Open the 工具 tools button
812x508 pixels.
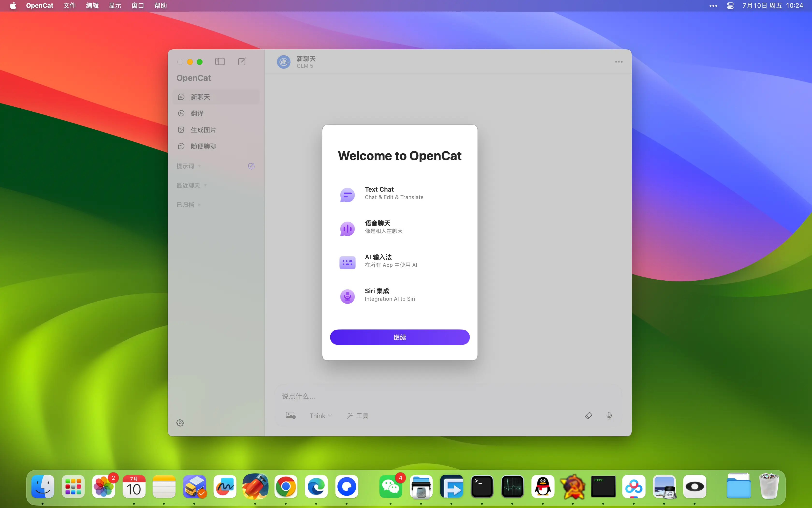357,416
